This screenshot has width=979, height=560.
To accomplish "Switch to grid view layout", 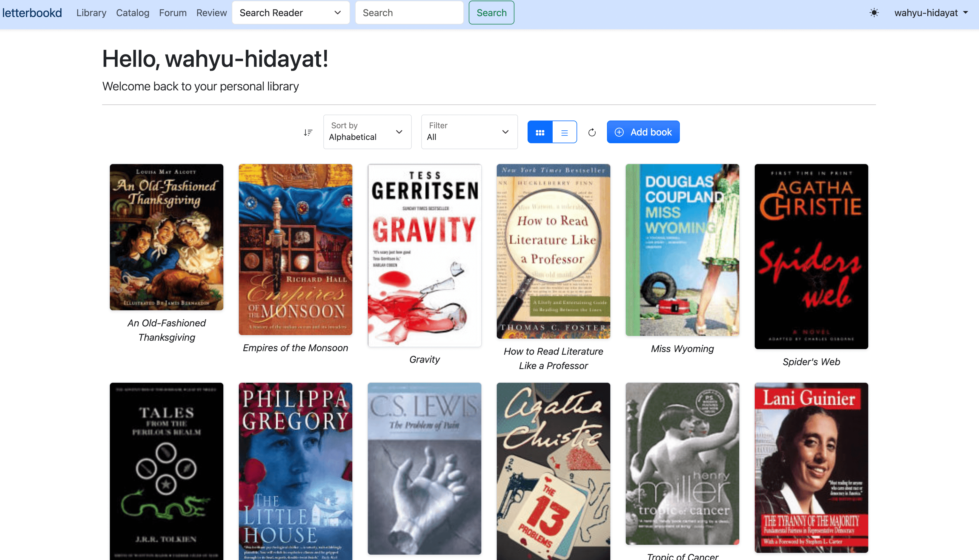I will pos(540,132).
